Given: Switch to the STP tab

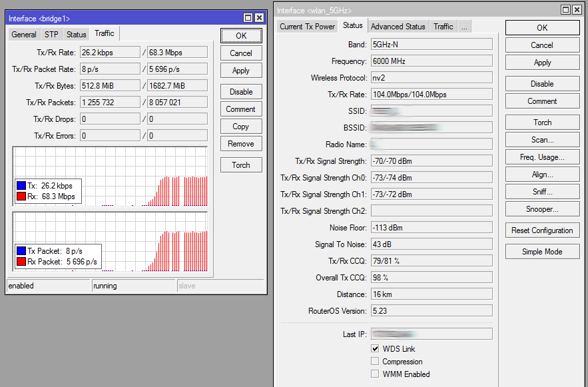Looking at the screenshot, I should point(51,35).
